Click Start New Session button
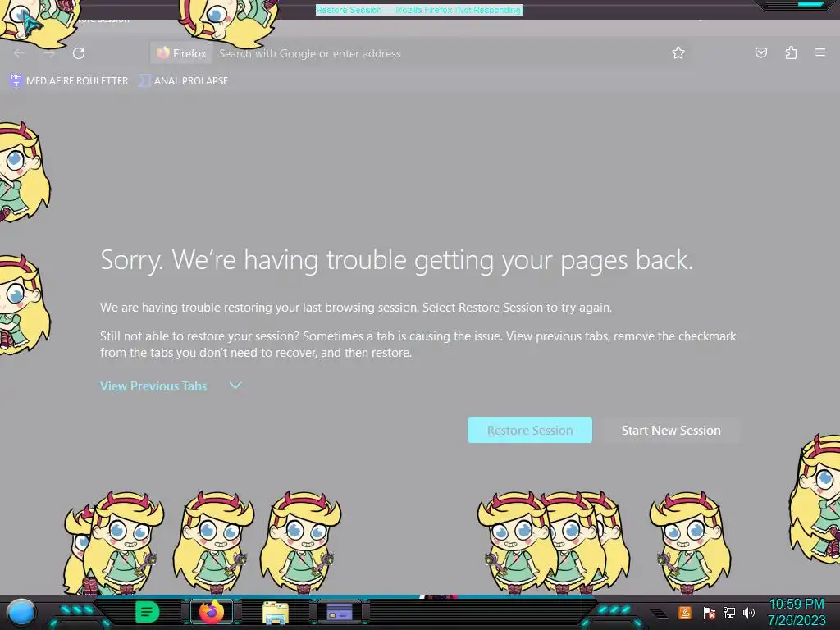The width and height of the screenshot is (840, 630). click(671, 430)
